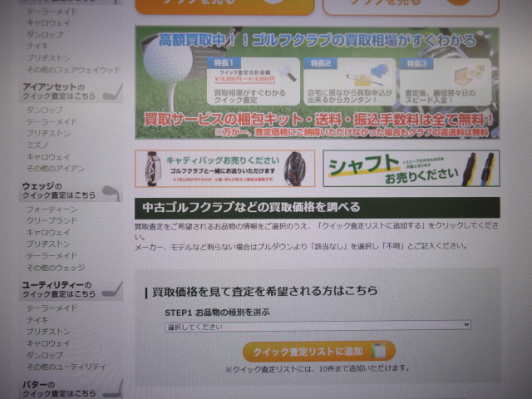Select ダンロップ under アイアンセット
The image size is (532, 399).
pyautogui.click(x=45, y=110)
